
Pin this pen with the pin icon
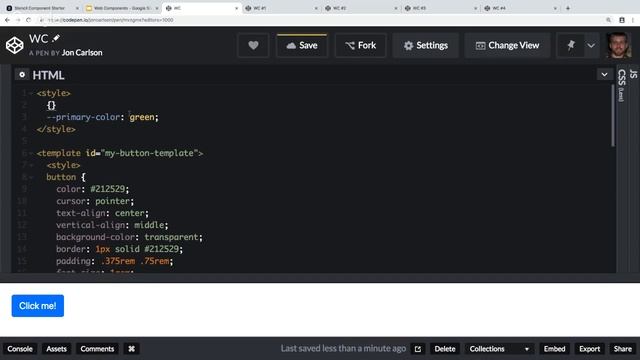(x=571, y=45)
